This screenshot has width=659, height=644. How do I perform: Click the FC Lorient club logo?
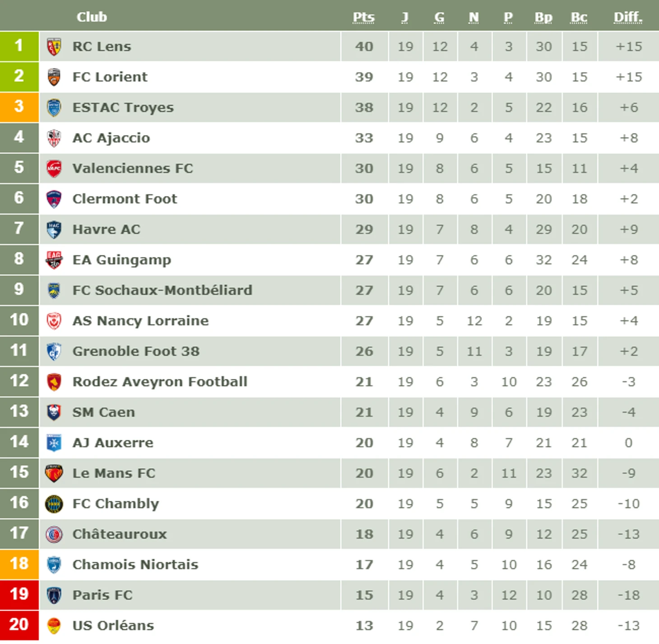pyautogui.click(x=54, y=77)
